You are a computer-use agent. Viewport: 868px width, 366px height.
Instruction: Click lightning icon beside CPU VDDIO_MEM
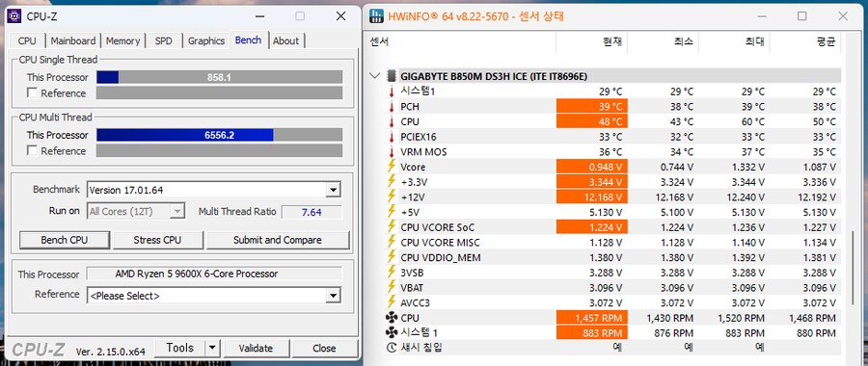[x=392, y=257]
